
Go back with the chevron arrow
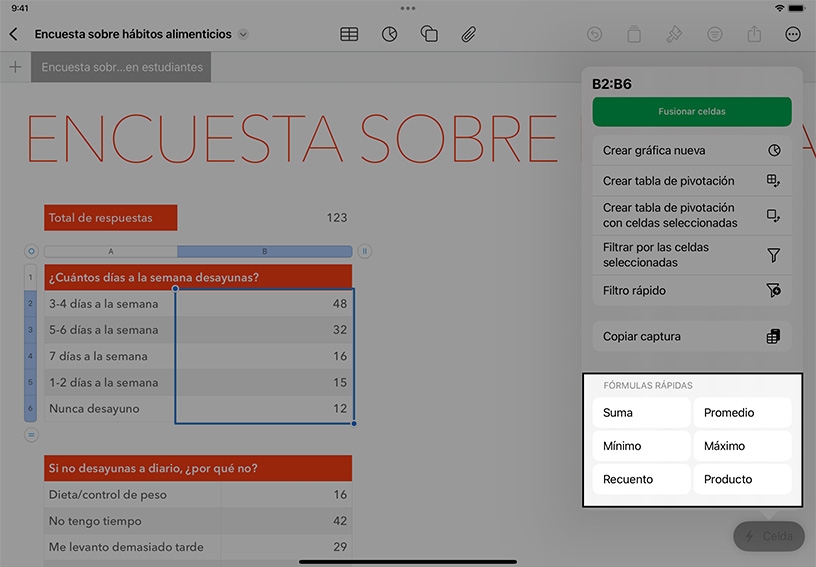14,34
